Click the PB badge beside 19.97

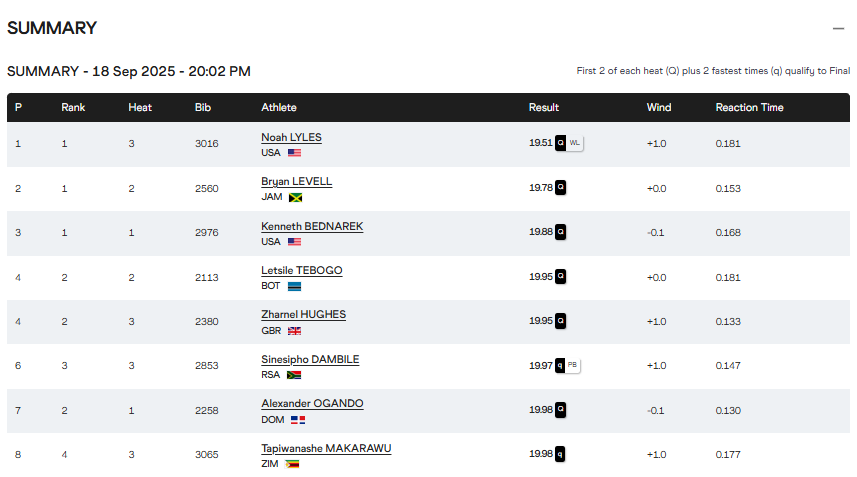[x=573, y=365]
